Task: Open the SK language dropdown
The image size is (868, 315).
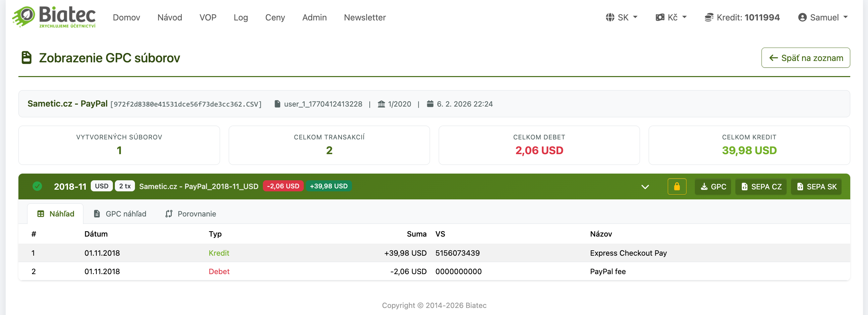Action: click(x=622, y=17)
